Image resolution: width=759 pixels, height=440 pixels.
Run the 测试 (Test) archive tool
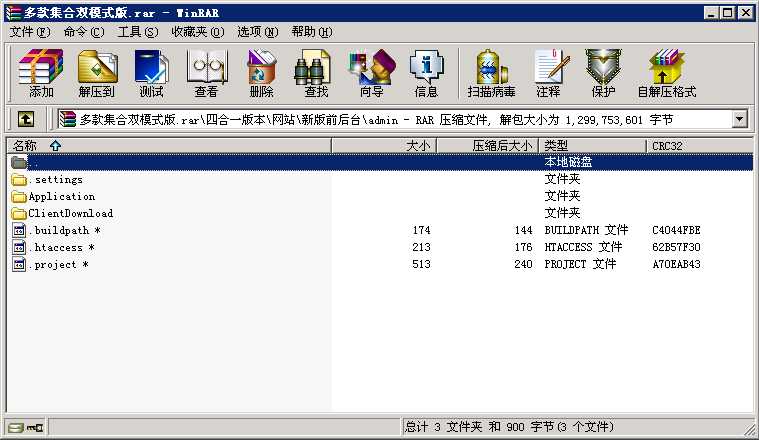click(152, 73)
